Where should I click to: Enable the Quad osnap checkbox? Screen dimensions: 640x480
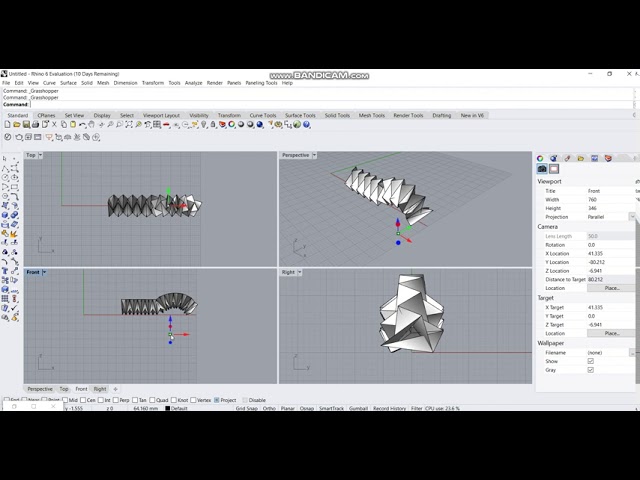coord(152,400)
